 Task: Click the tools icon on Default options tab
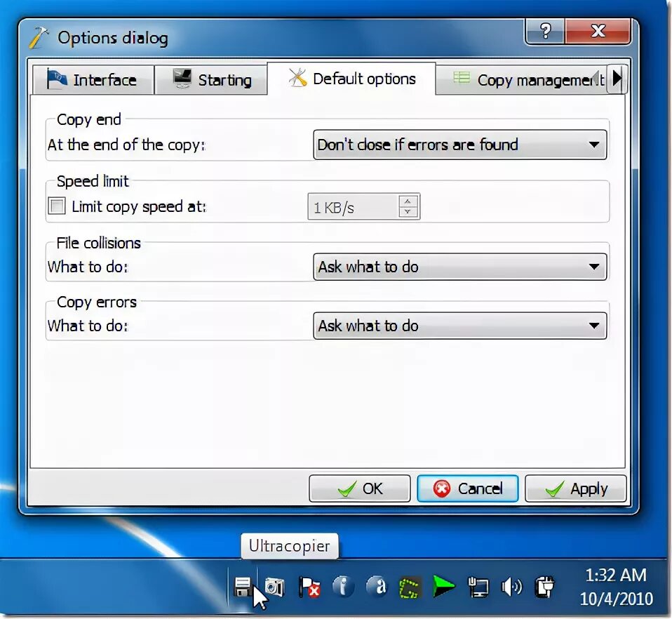pyautogui.click(x=297, y=78)
